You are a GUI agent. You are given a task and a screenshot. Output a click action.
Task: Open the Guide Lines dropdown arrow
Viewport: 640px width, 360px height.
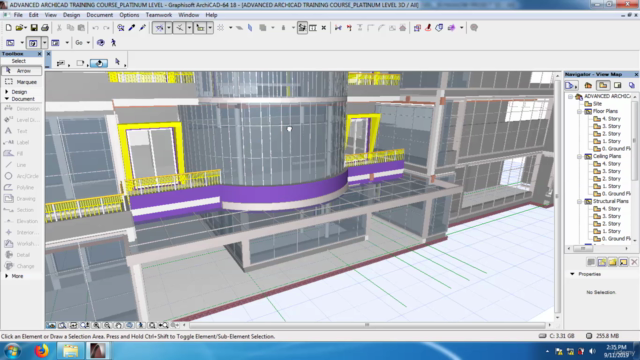pyautogui.click(x=169, y=28)
